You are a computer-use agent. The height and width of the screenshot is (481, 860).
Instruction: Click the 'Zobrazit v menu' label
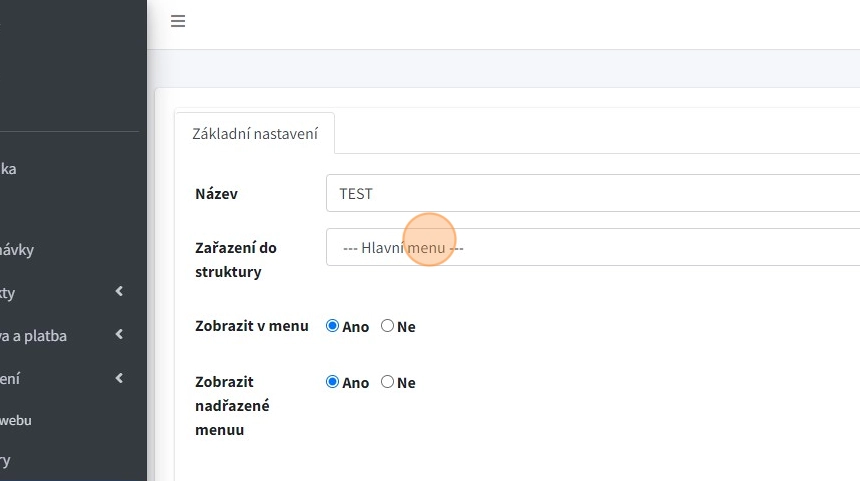(251, 326)
